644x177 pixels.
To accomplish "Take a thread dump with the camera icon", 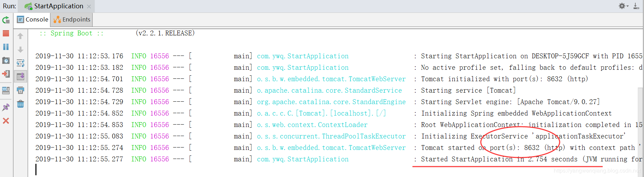I will click(6, 60).
